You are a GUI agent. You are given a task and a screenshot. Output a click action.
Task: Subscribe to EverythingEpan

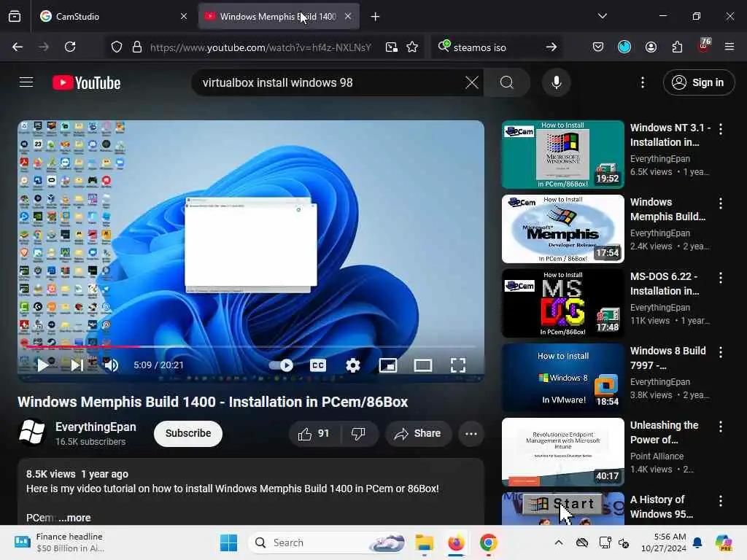click(x=188, y=433)
